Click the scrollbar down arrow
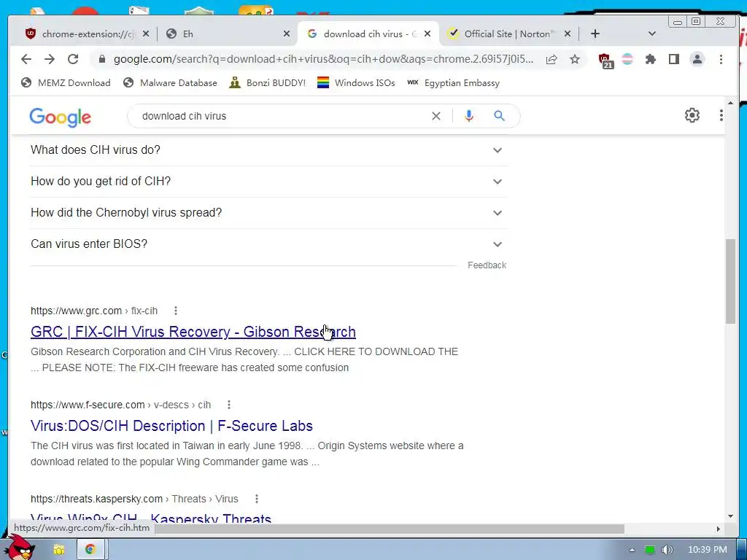Image resolution: width=747 pixels, height=560 pixels. (x=730, y=516)
